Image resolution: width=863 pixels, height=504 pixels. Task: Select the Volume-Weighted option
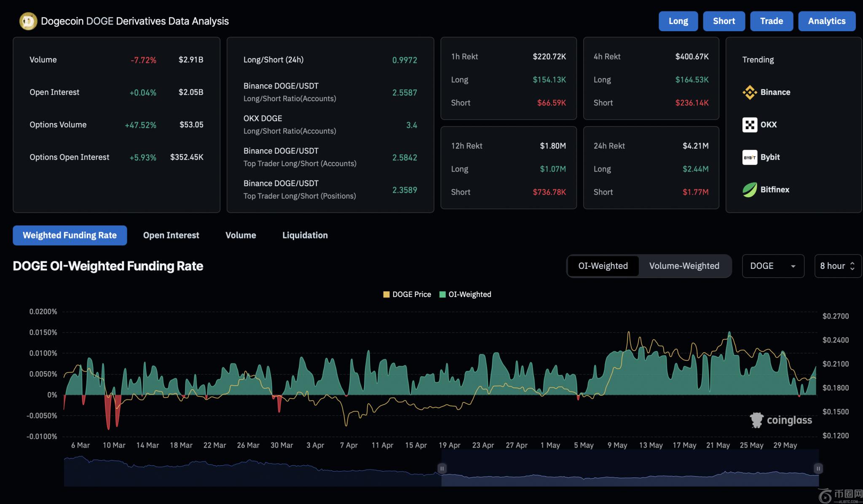point(684,266)
